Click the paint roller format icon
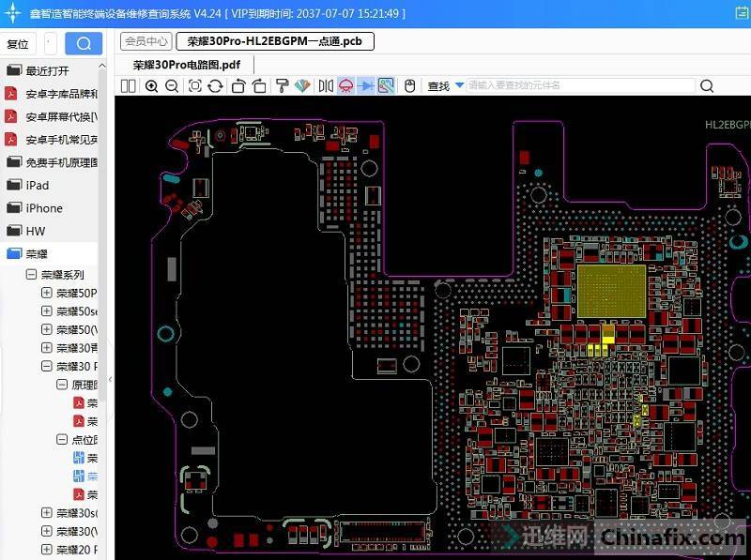This screenshot has height=560, width=751. [282, 86]
